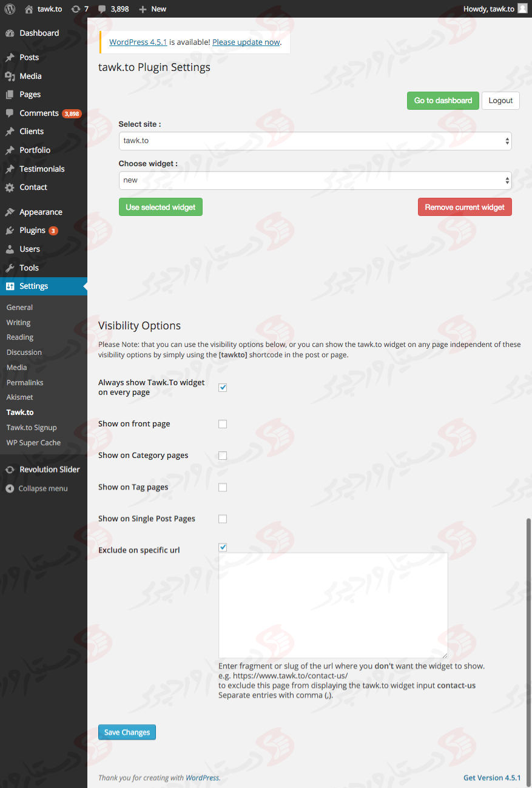Open the WordPress logo menu
The height and width of the screenshot is (788, 532).
(x=9, y=8)
